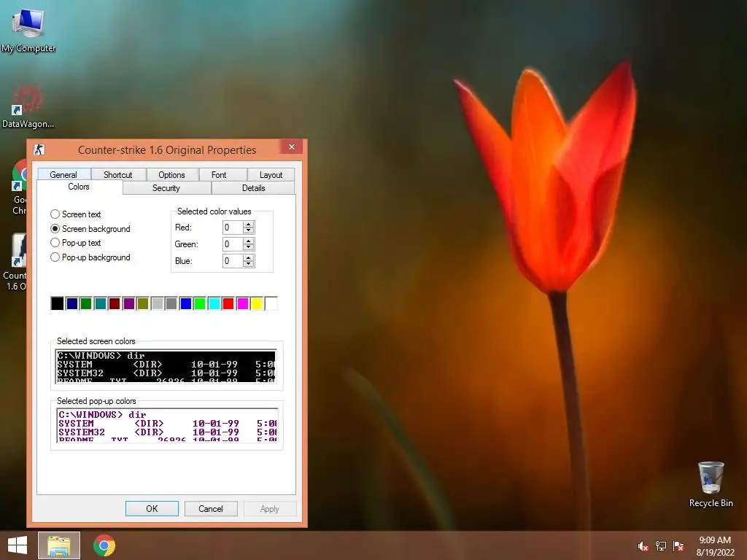747x560 pixels.
Task: Switch to the General tab
Action: click(x=63, y=175)
